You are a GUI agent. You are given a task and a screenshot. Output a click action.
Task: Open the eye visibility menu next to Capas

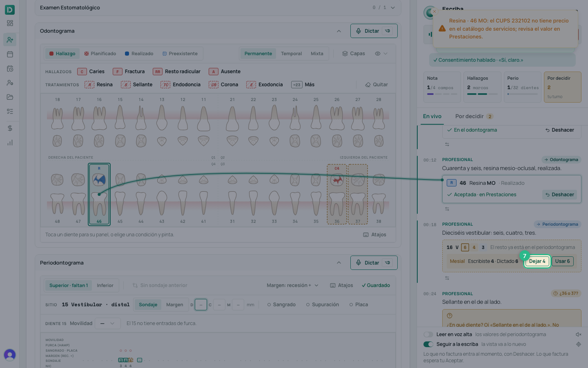(x=381, y=54)
